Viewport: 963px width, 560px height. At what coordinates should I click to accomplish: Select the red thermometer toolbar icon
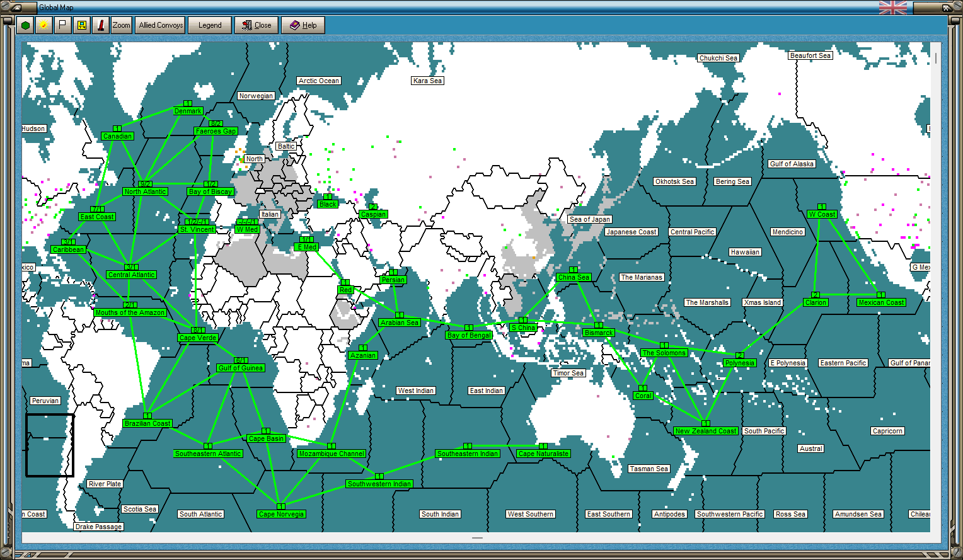(101, 25)
